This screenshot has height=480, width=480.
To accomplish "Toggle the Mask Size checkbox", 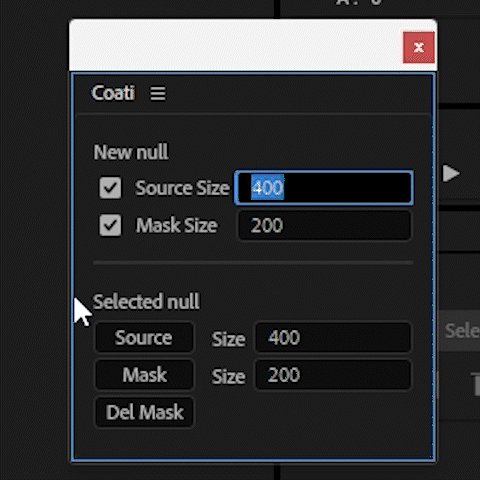I will click(x=110, y=225).
